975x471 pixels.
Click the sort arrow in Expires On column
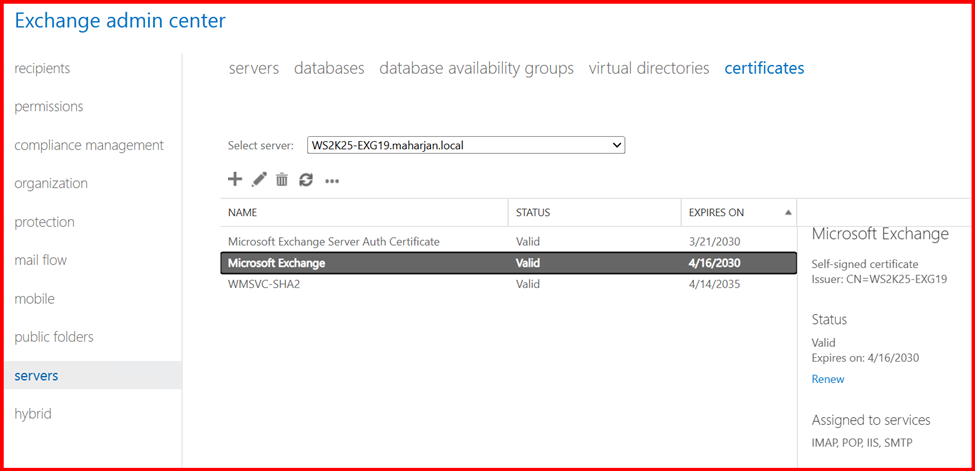[788, 213]
